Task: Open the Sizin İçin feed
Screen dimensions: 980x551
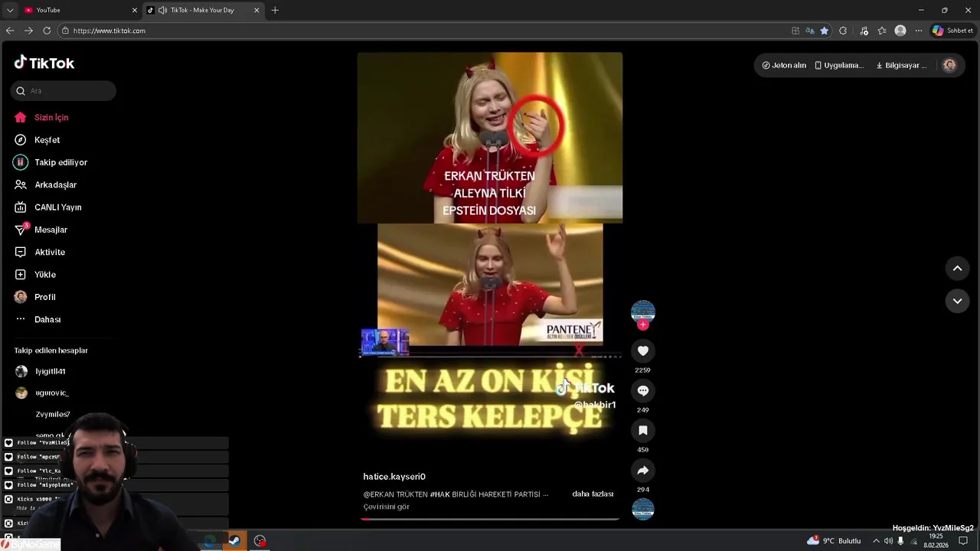Action: tap(41, 117)
